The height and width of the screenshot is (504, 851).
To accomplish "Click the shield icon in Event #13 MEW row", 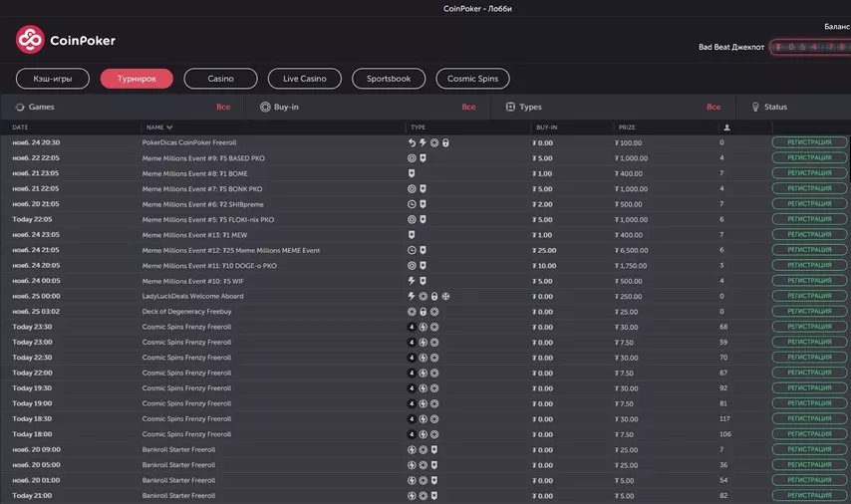I will [x=412, y=235].
